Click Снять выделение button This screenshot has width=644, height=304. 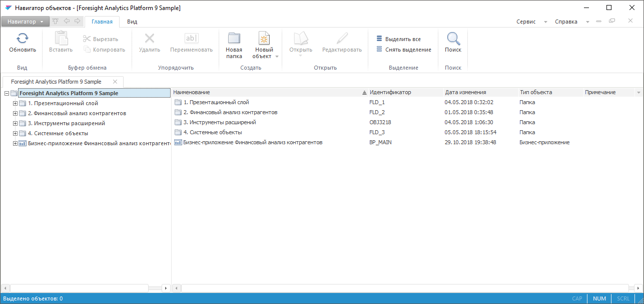click(x=404, y=50)
